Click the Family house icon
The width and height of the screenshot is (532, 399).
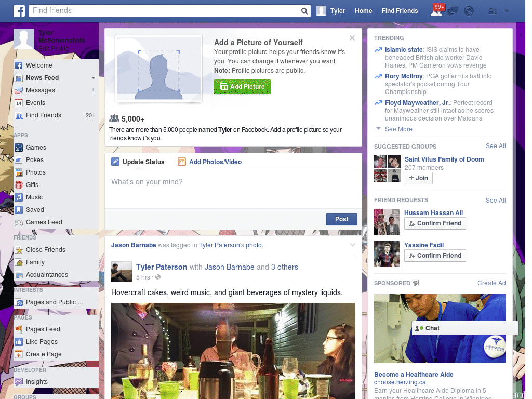pos(19,262)
